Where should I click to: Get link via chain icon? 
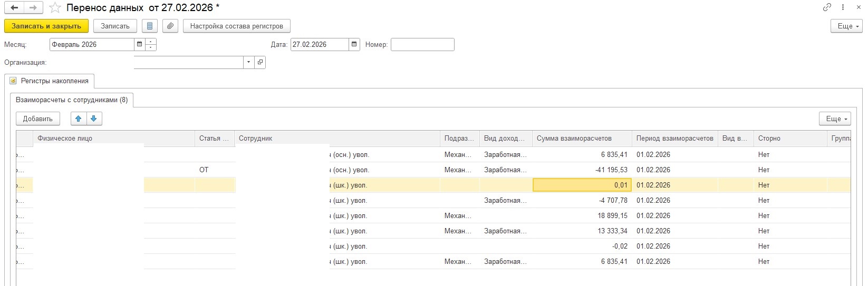[x=827, y=7]
